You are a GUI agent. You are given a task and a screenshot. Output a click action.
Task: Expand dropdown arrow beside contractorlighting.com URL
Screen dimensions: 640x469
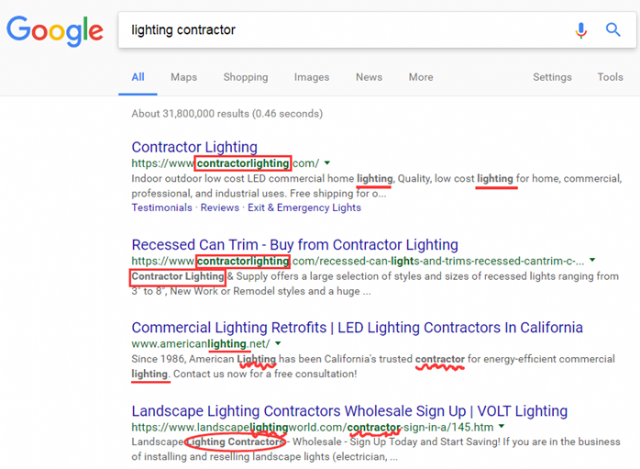(x=327, y=163)
